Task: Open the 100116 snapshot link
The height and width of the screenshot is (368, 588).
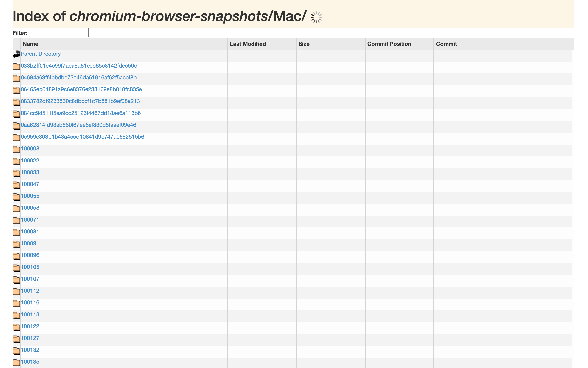Action: tap(30, 302)
